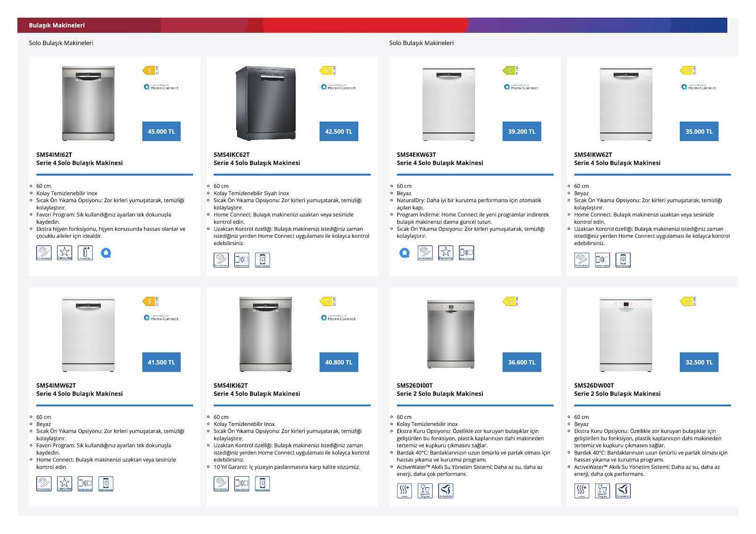Viewport: 756px width, 534px height.
Task: Click the 39.200 TL price badge
Action: pyautogui.click(x=522, y=131)
